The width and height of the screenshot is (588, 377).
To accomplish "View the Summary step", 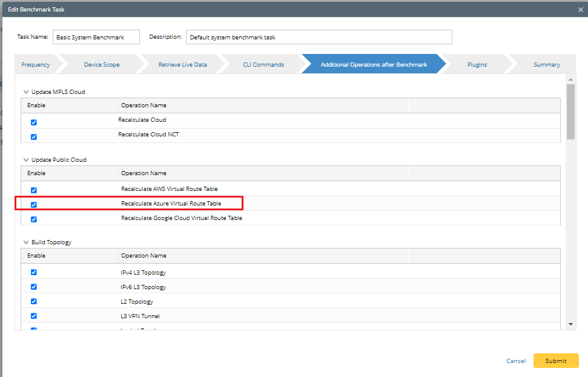I will (x=546, y=64).
